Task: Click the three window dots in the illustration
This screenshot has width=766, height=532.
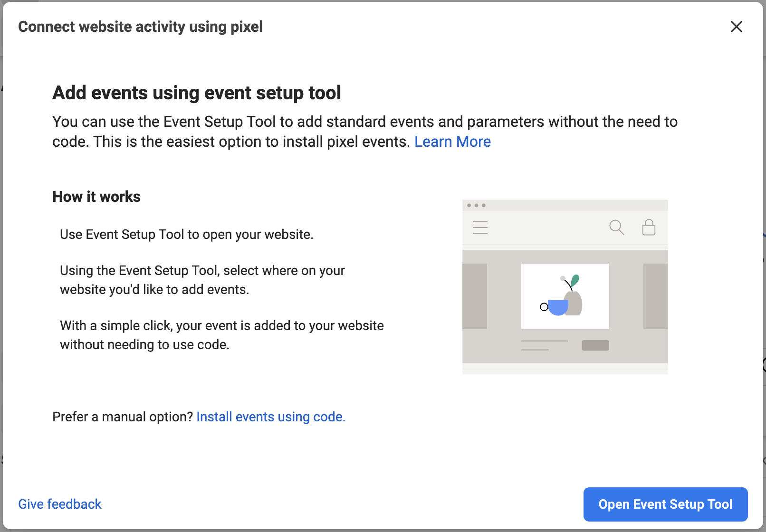Action: 476,205
